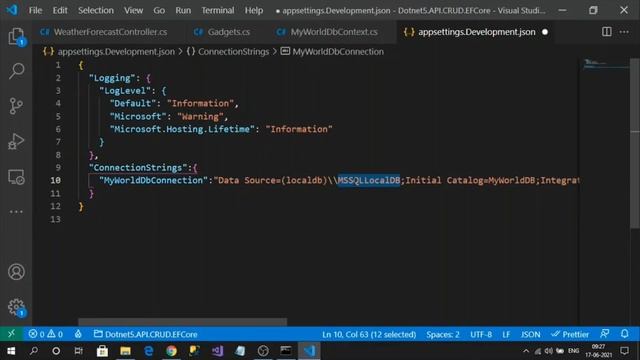The width and height of the screenshot is (640, 360).
Task: Open Run and Debug view
Action: (x=16, y=142)
